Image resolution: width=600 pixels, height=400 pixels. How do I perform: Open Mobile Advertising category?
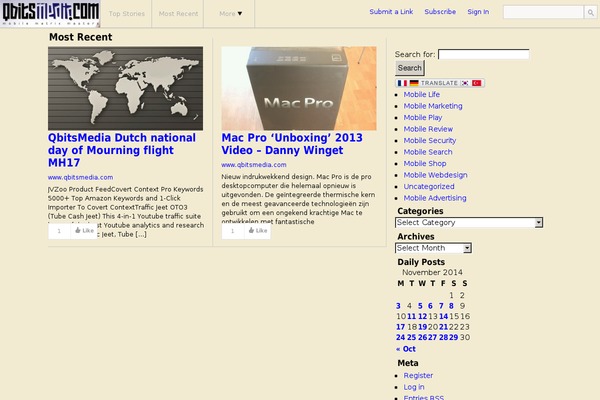pos(435,198)
